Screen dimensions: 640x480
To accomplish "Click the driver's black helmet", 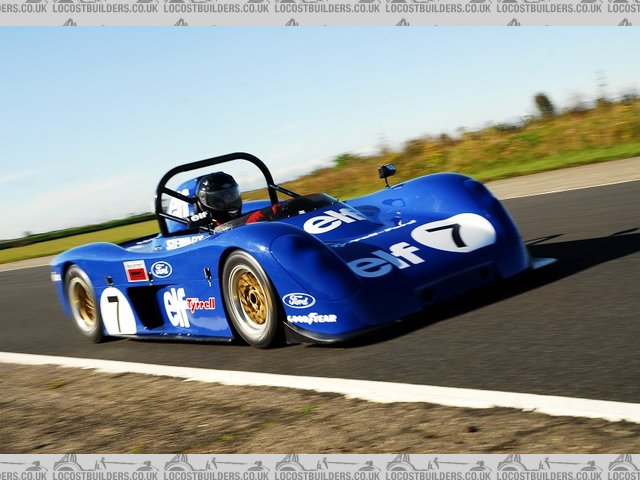I will pos(219,196).
